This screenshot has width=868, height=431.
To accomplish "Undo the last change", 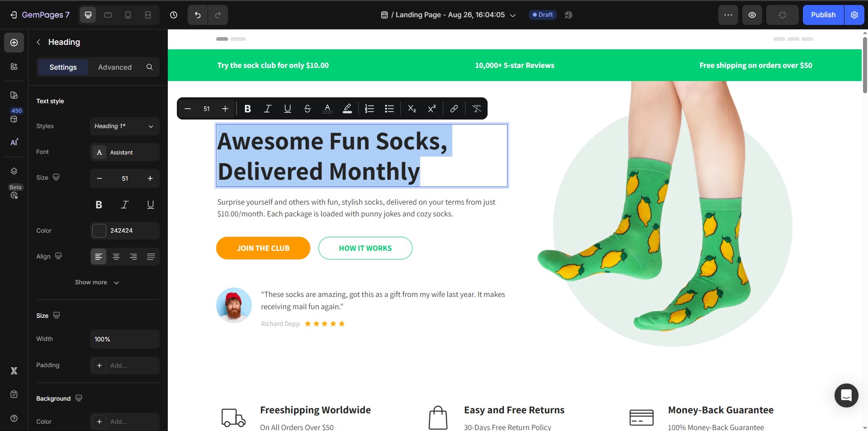I will pyautogui.click(x=197, y=14).
